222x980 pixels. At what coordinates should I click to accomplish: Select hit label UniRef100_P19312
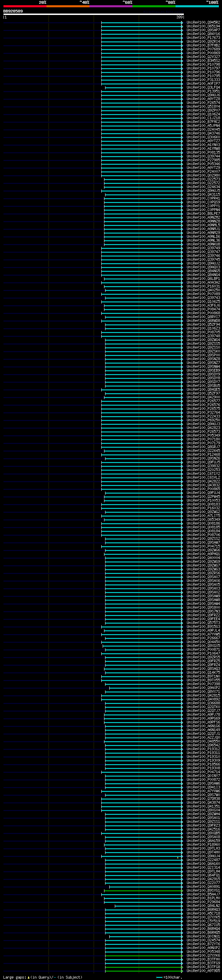(203, 749)
